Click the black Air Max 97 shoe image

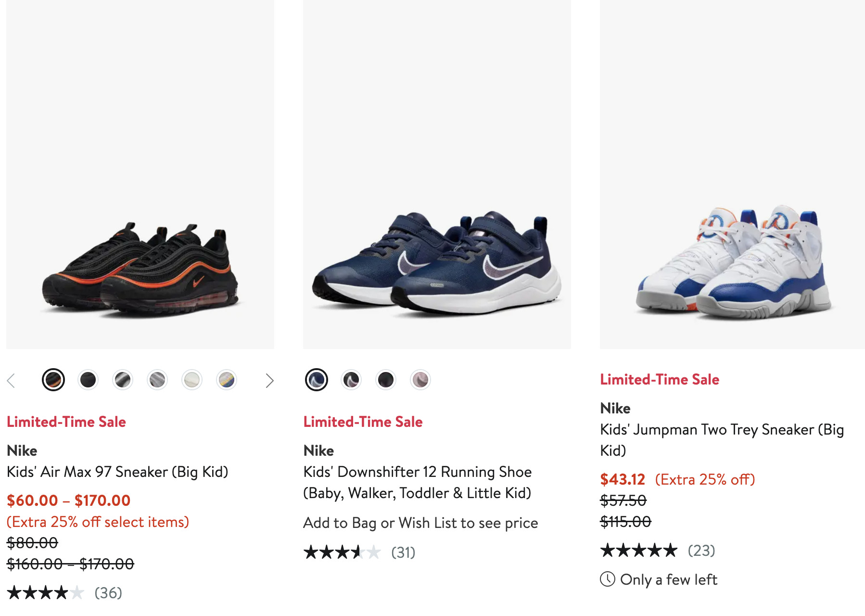140,269
